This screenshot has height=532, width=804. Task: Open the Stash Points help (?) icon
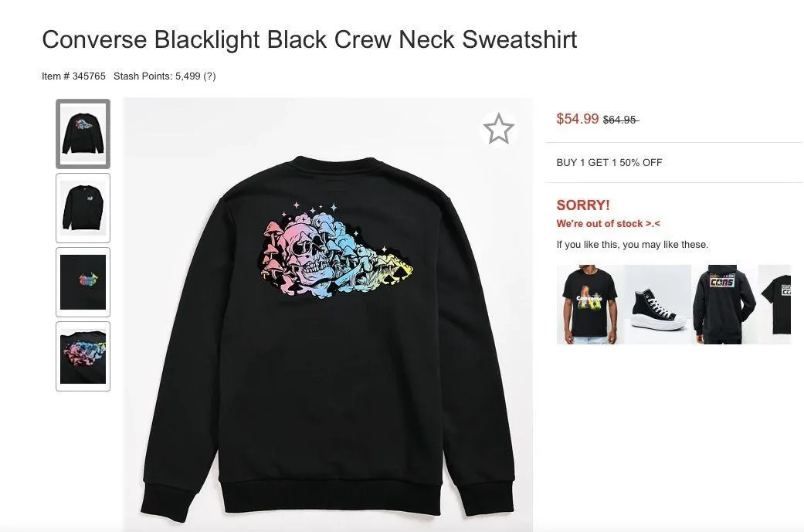[210, 76]
